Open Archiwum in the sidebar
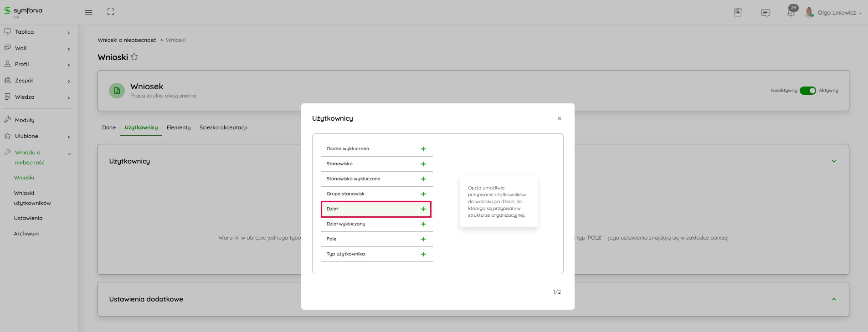Screen dimensions: 868x332 pyautogui.click(x=26, y=234)
